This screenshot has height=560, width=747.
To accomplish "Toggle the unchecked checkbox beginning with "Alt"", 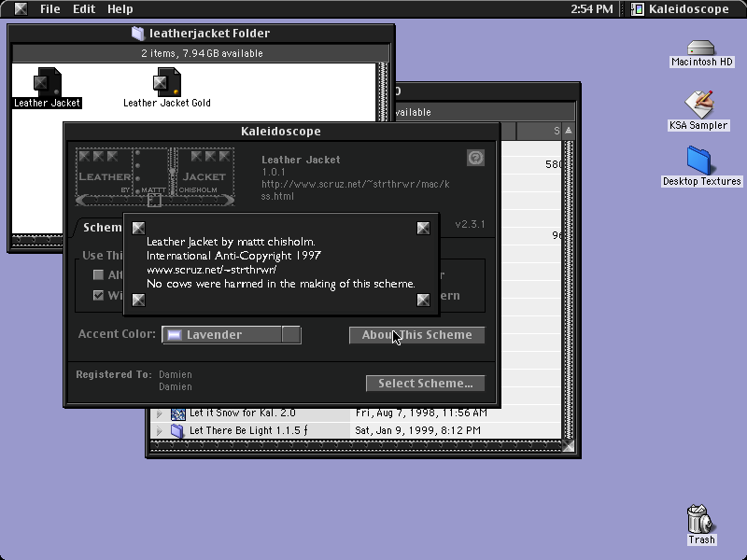I will click(98, 274).
